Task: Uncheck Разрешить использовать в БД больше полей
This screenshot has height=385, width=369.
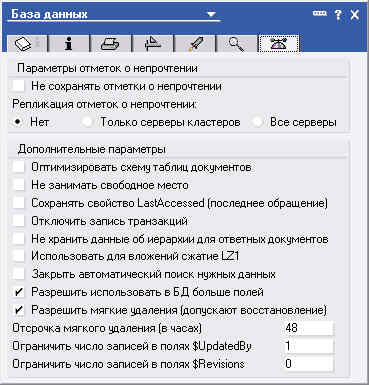Action: pyautogui.click(x=18, y=292)
